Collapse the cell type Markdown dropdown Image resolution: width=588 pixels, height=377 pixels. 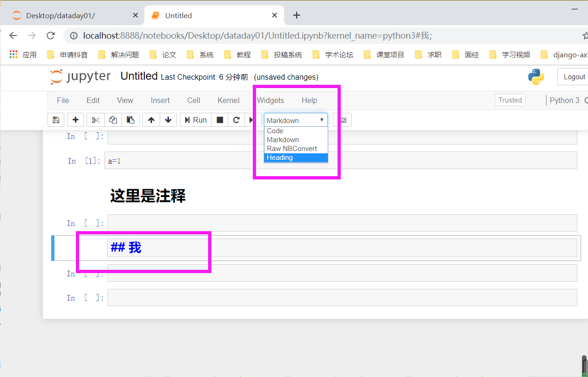pos(296,120)
